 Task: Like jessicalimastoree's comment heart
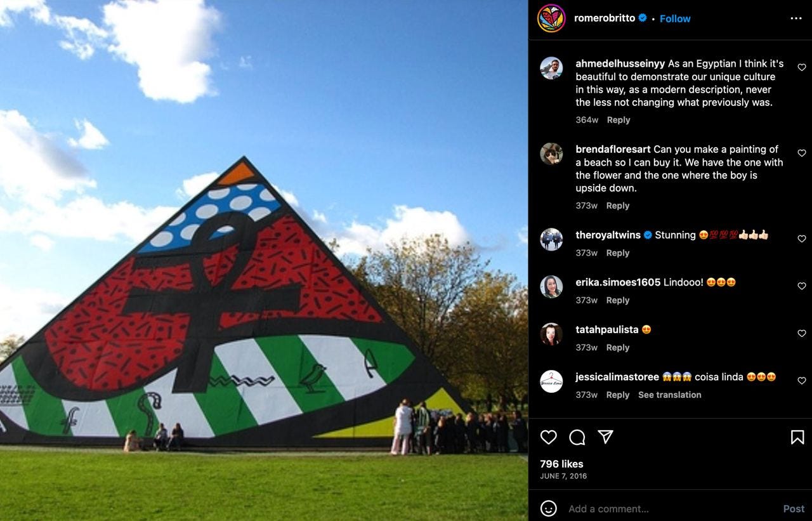pos(802,381)
